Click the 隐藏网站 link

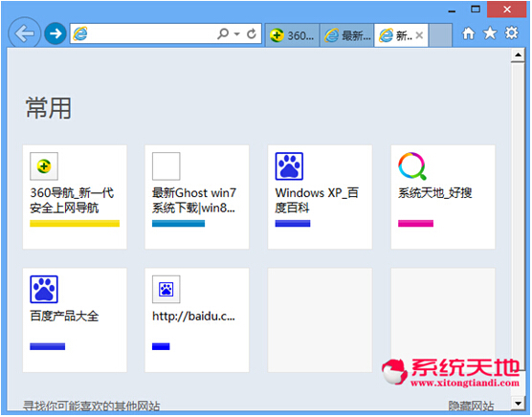(471, 406)
